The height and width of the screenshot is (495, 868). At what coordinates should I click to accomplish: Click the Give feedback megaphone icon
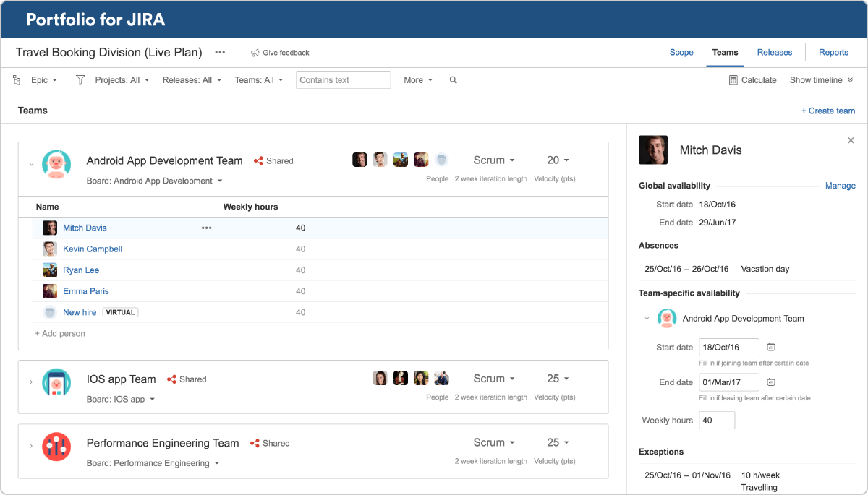(x=255, y=53)
